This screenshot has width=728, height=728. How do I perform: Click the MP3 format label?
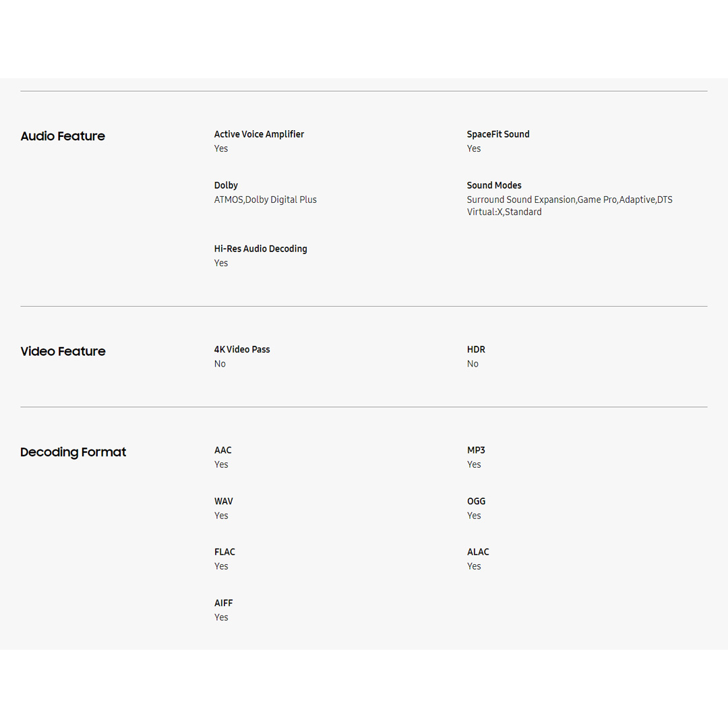click(x=476, y=450)
